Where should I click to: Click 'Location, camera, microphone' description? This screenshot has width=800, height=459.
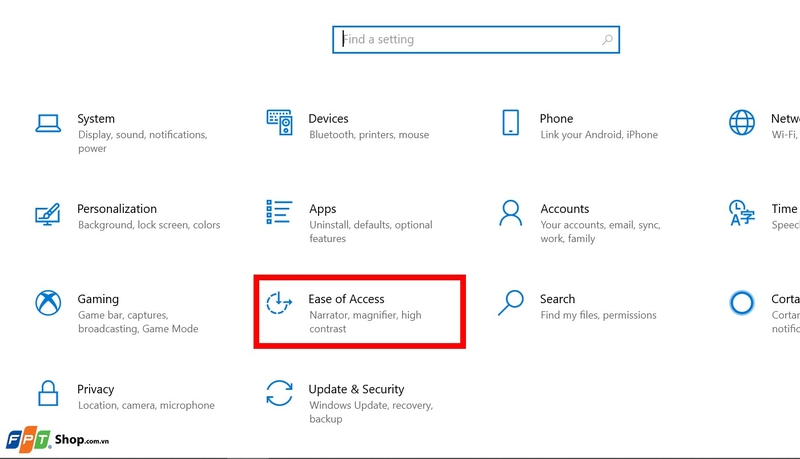tap(146, 405)
